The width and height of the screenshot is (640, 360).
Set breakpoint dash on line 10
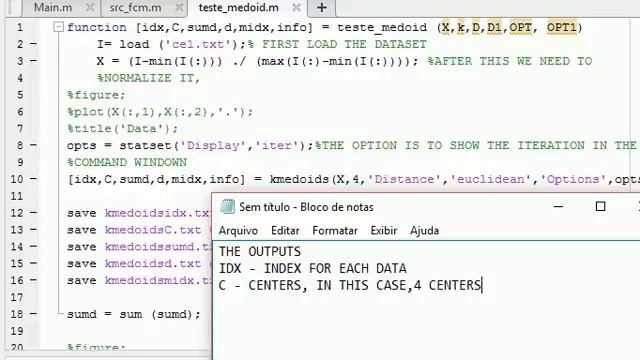click(33, 179)
